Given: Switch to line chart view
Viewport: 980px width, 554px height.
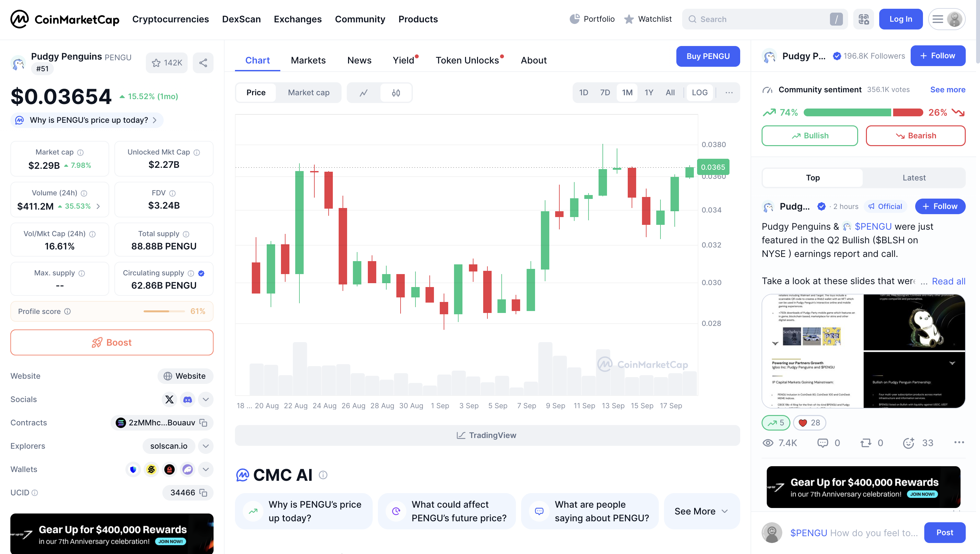Looking at the screenshot, I should click(x=364, y=92).
